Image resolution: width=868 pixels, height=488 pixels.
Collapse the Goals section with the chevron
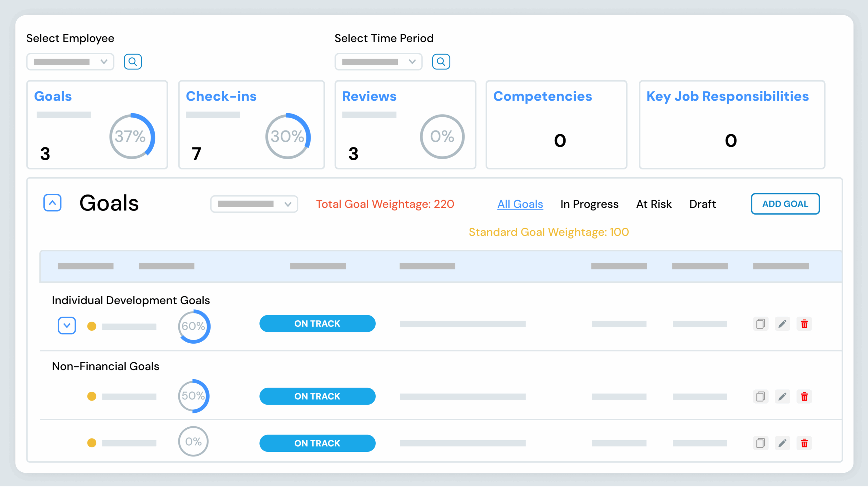coord(53,203)
